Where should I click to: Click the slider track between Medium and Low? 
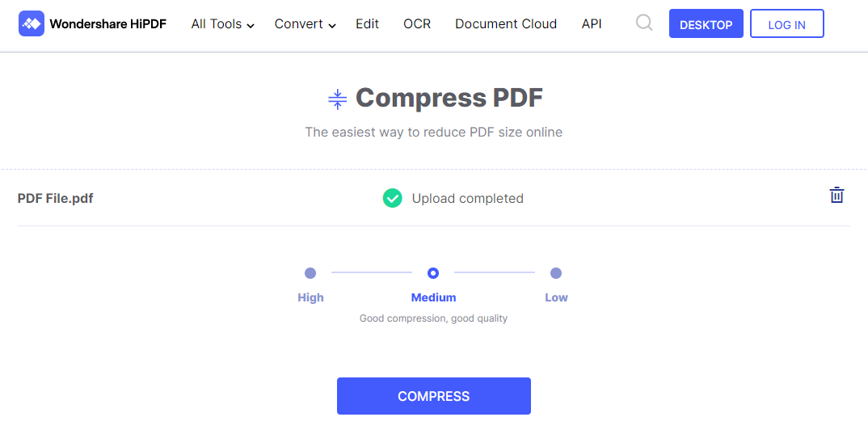(495, 272)
